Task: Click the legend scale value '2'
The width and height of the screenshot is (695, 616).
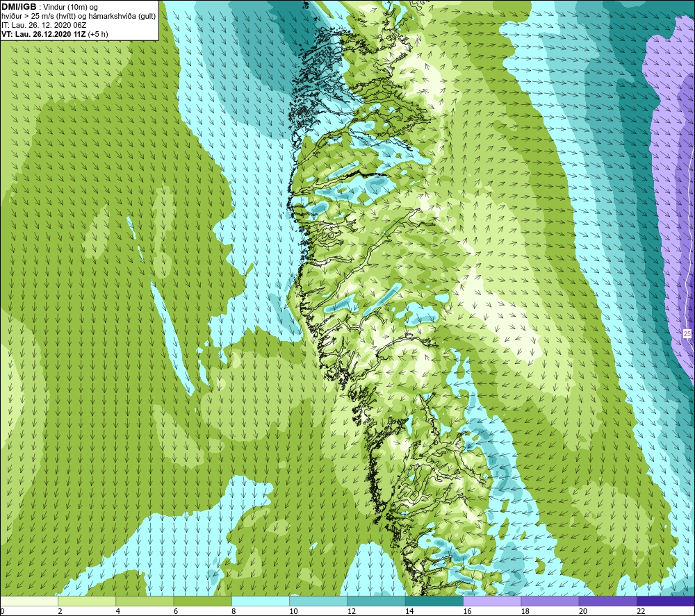Action: pyautogui.click(x=60, y=611)
